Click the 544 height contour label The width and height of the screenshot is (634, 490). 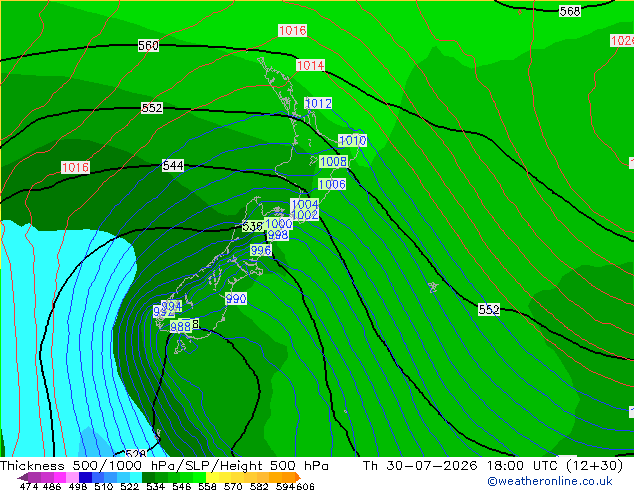(x=173, y=166)
